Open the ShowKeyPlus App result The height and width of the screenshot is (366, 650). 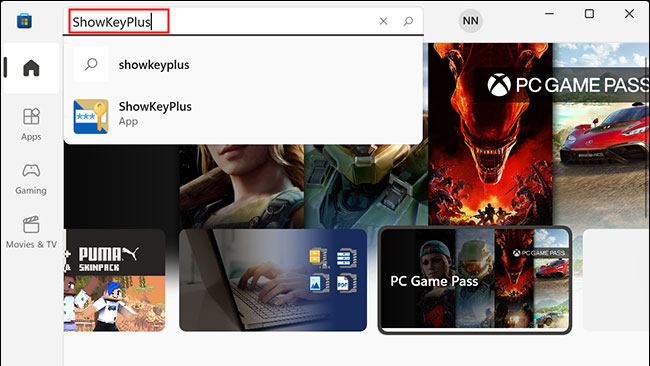point(243,116)
